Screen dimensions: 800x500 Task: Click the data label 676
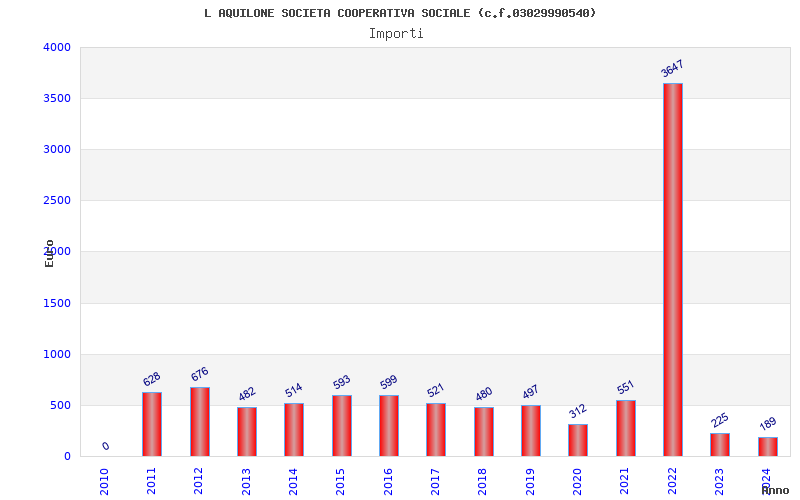[x=199, y=374]
